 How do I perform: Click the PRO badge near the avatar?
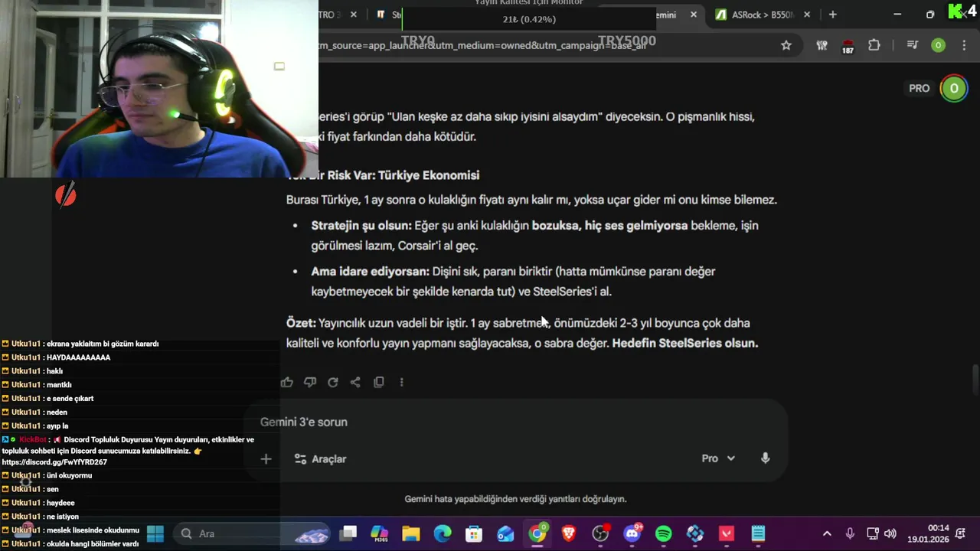(920, 88)
